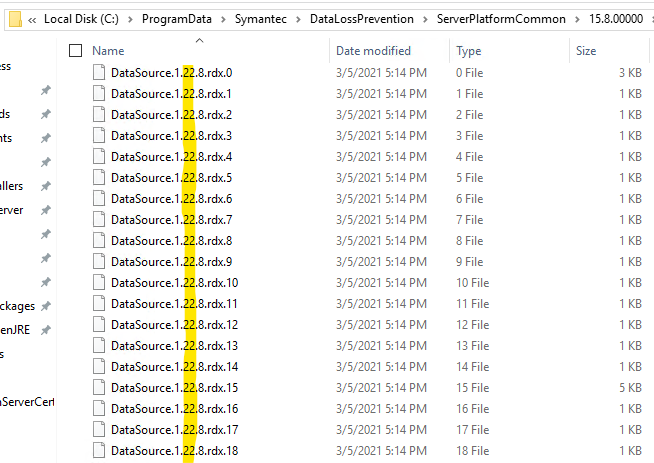Viewport: 654px width, 463px height.
Task: Sort files by Date modified column
Action: click(373, 51)
